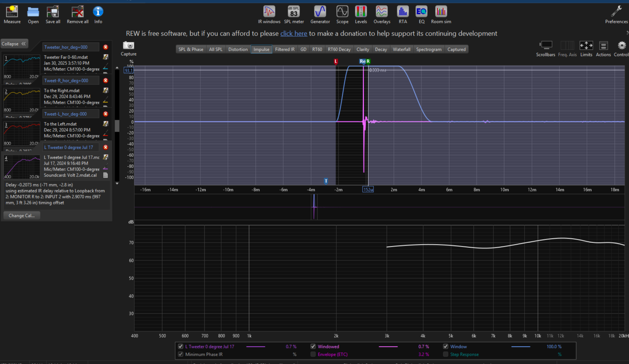
Task: Edit notes icon for To the Left.mdat
Action: click(105, 124)
